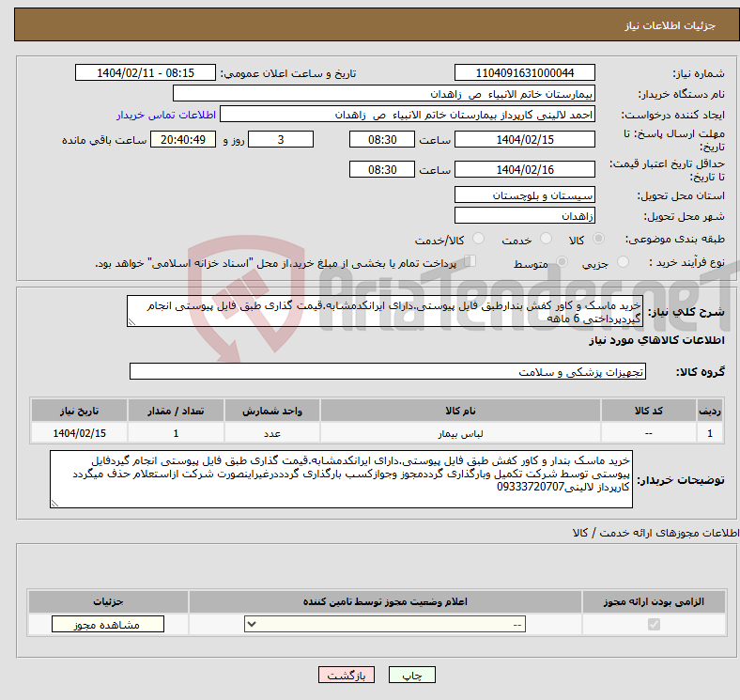Click the لباس بیمار item name cell
This screenshot has width=740, height=700.
click(x=460, y=433)
